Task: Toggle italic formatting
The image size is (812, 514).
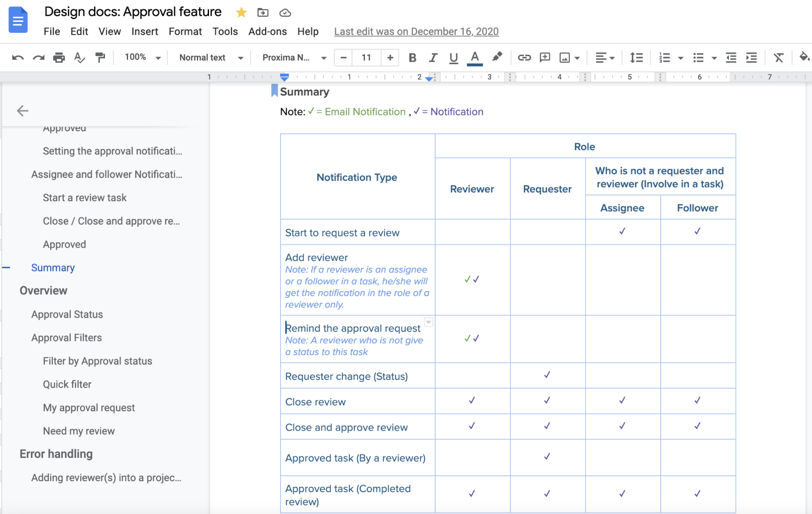Action: coord(433,58)
